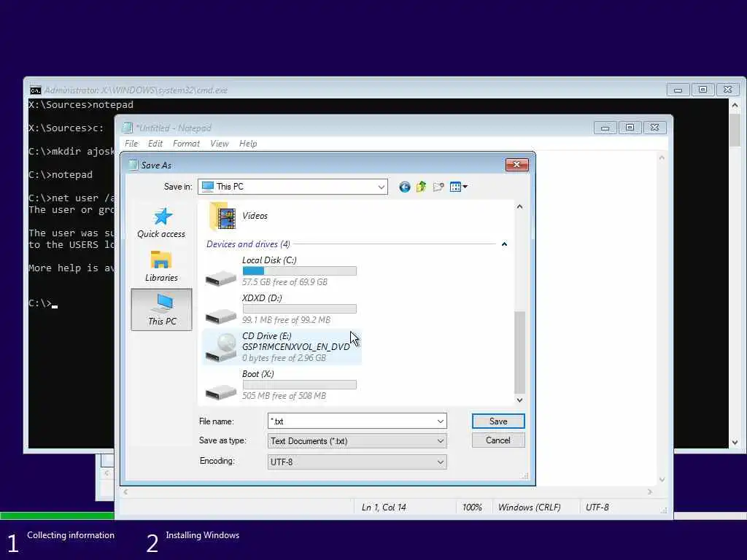Screen dimensions: 747x560
Task: Click the Installing Windows setup step
Action: (x=203, y=535)
